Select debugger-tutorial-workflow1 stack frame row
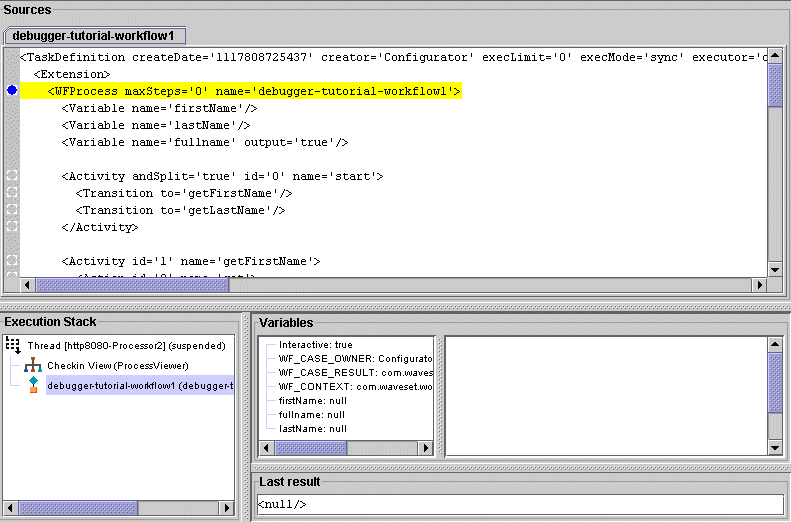Image resolution: width=791 pixels, height=522 pixels. [x=140, y=385]
